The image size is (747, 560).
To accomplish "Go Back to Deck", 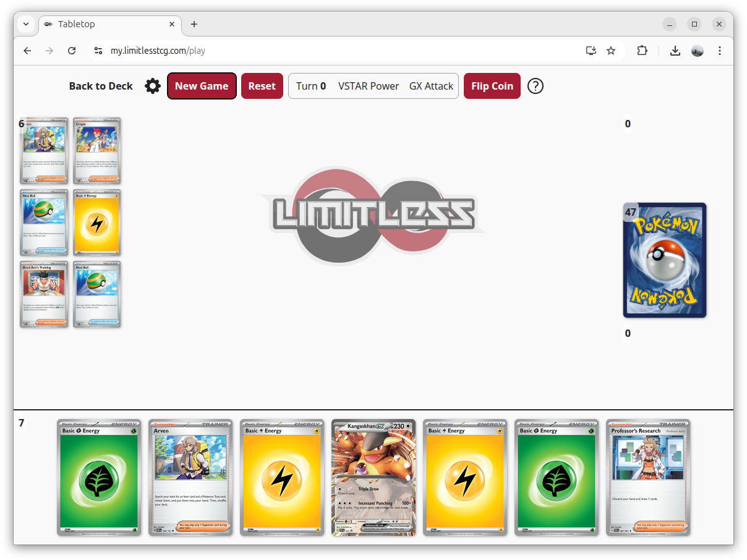I will 101,86.
